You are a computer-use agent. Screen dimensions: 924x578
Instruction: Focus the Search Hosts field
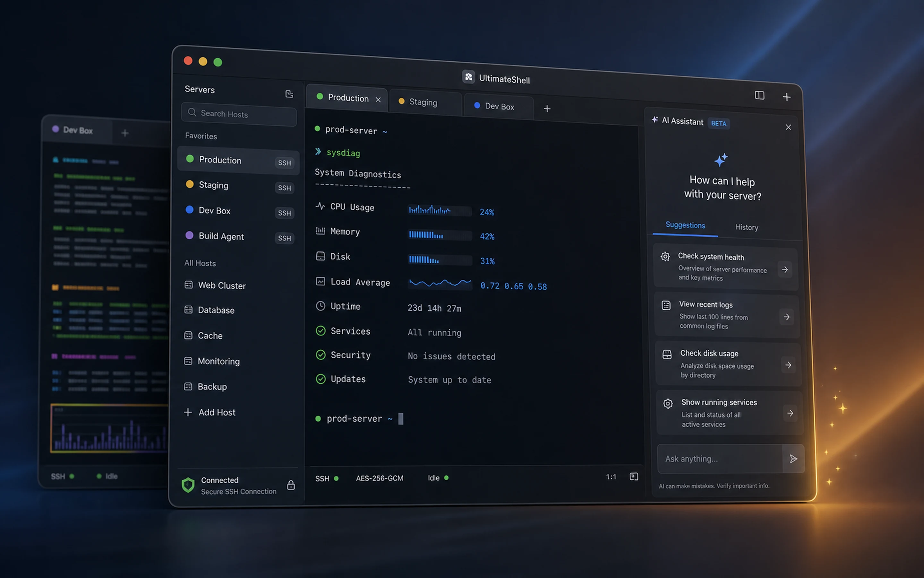click(239, 114)
